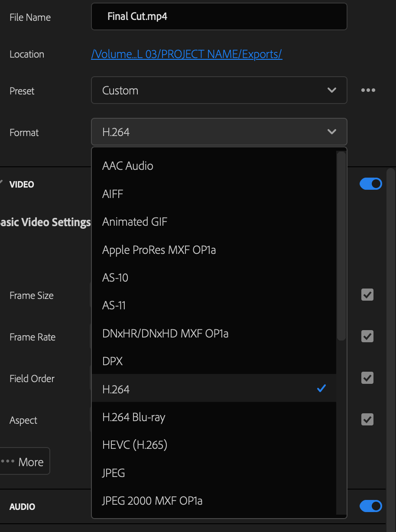Uncheck the Frame Size match source checkbox
The image size is (396, 532).
point(367,295)
